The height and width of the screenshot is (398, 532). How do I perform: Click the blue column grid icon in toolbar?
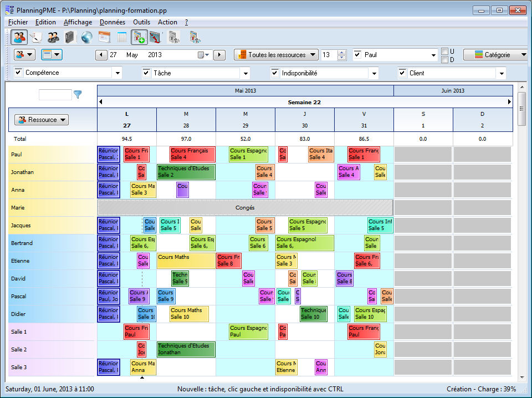pyautogui.click(x=121, y=37)
